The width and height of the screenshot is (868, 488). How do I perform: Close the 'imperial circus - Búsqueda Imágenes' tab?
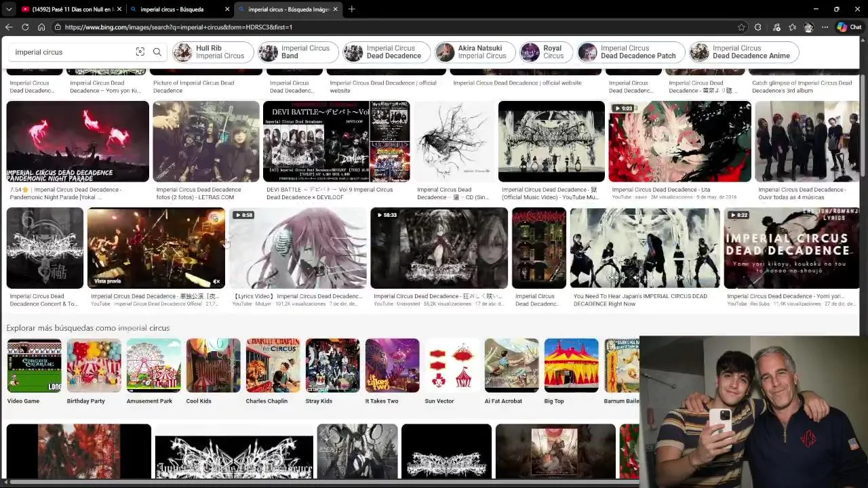(x=335, y=9)
